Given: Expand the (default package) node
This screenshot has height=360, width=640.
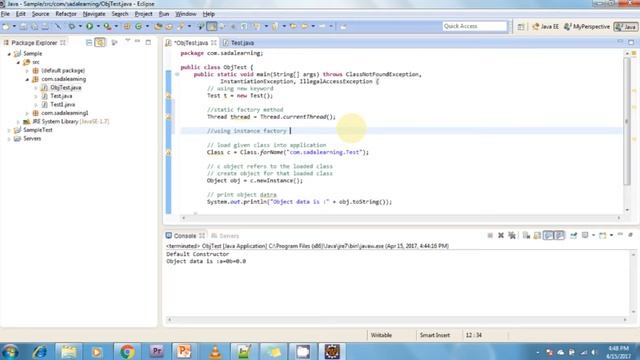Looking at the screenshot, I should coord(27,71).
